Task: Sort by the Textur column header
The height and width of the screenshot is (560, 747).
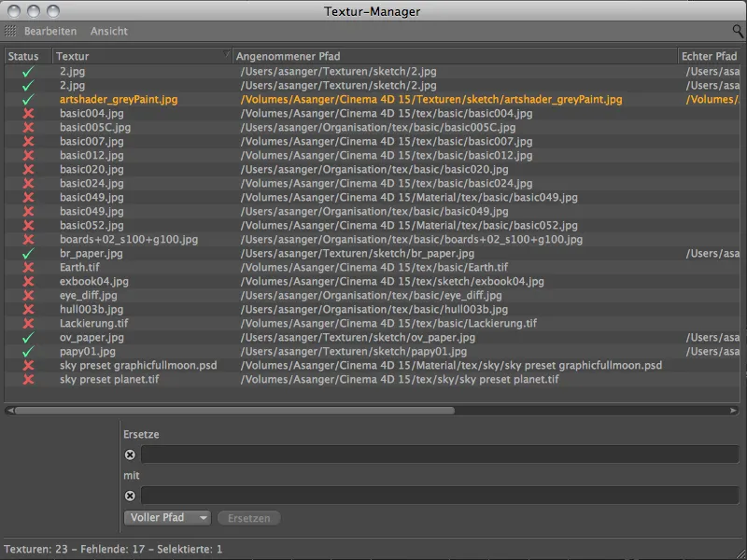Action: 142,56
